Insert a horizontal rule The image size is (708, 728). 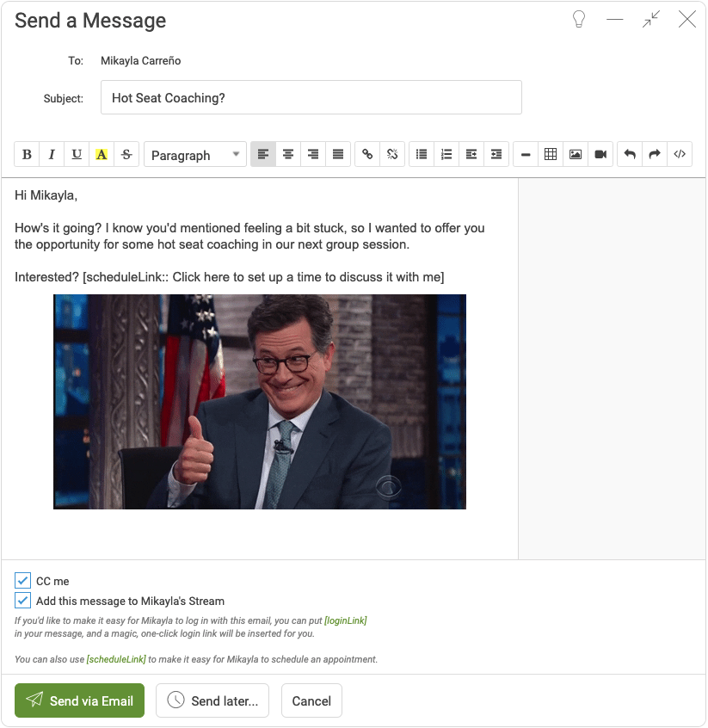point(526,154)
